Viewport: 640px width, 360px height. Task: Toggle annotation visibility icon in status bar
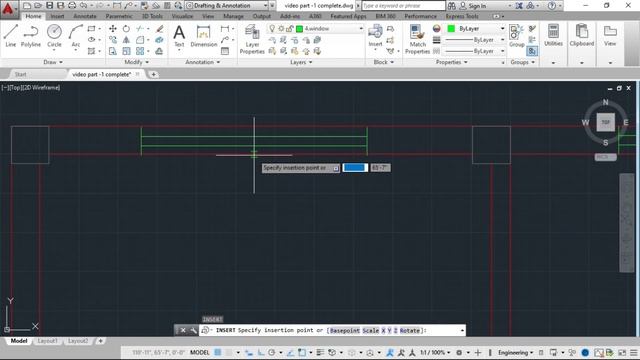coord(389,352)
